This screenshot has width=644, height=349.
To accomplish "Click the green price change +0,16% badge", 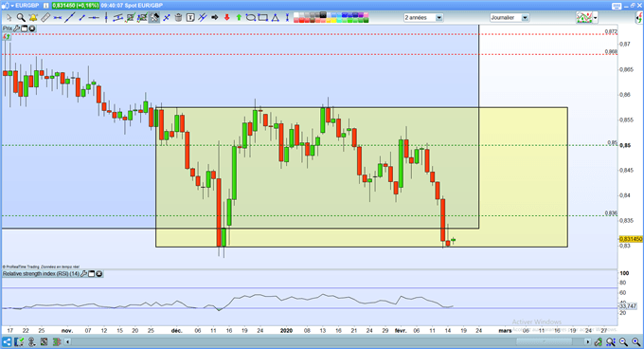I will (75, 6).
